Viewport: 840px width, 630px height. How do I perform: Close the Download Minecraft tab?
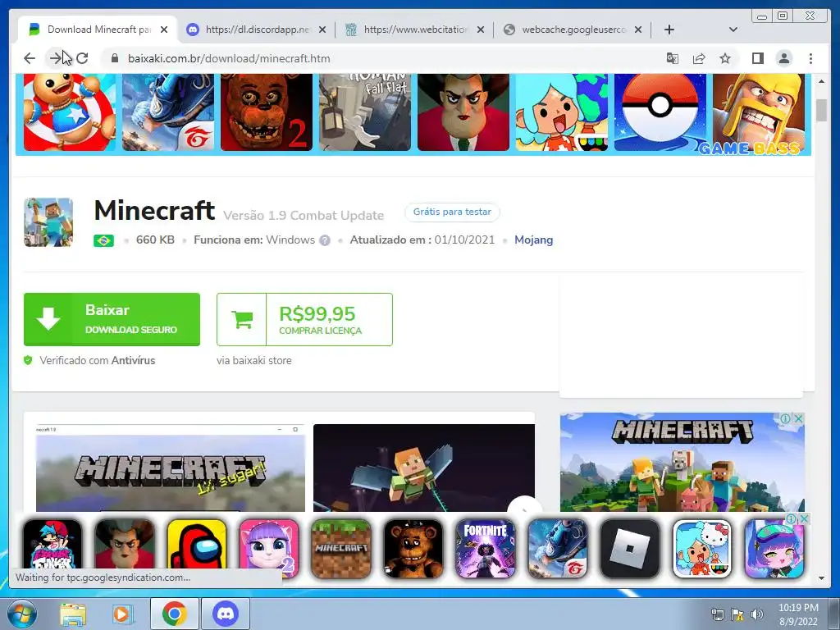[164, 30]
